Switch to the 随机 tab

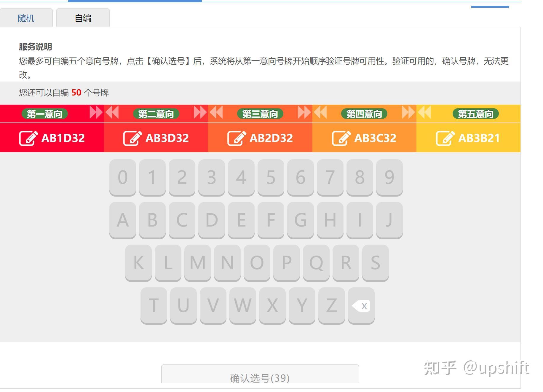tap(26, 18)
